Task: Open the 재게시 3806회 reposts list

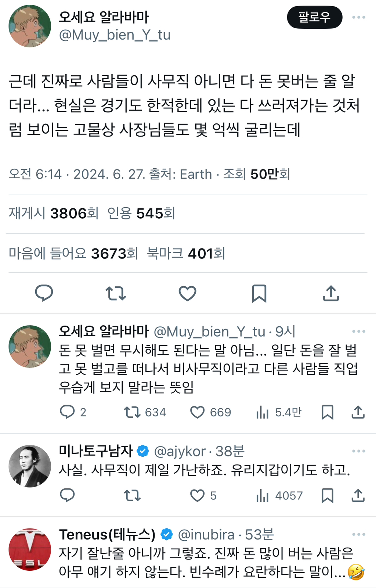Action: [x=54, y=213]
